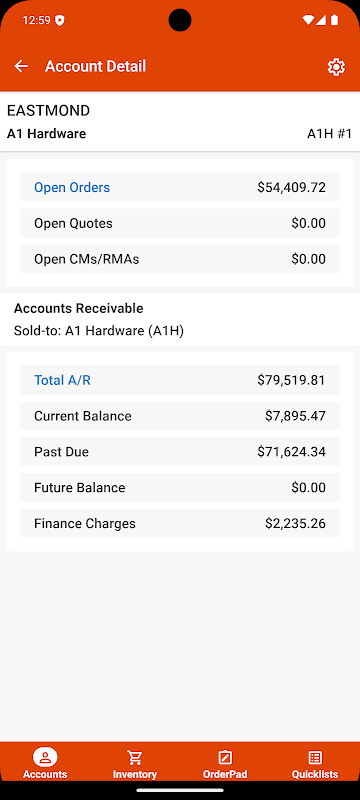The height and width of the screenshot is (800, 360).
Task: Tap the battery status icon
Action: click(335, 20)
